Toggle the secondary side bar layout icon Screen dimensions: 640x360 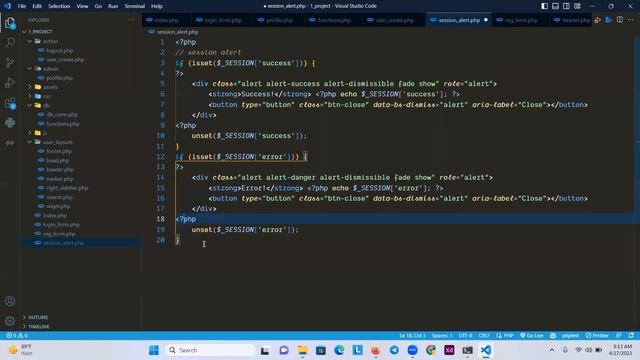pos(566,6)
